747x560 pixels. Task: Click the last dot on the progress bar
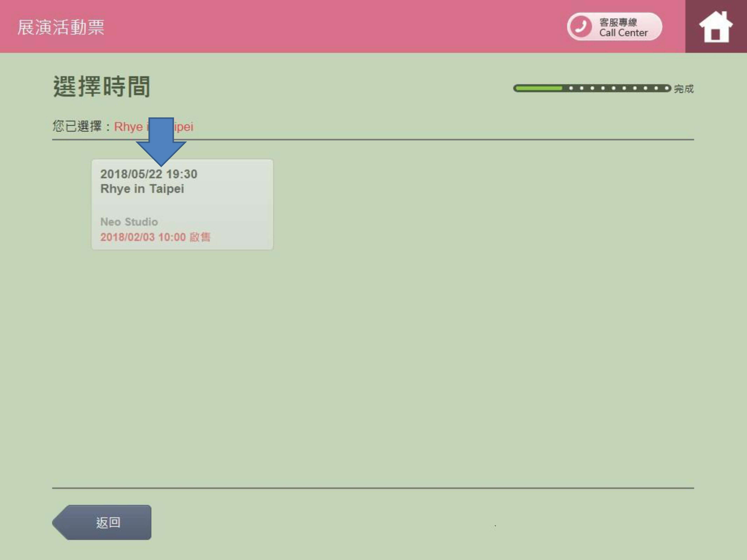pos(667,88)
